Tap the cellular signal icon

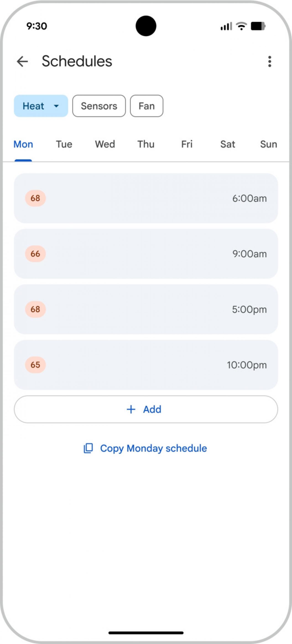[x=226, y=26]
